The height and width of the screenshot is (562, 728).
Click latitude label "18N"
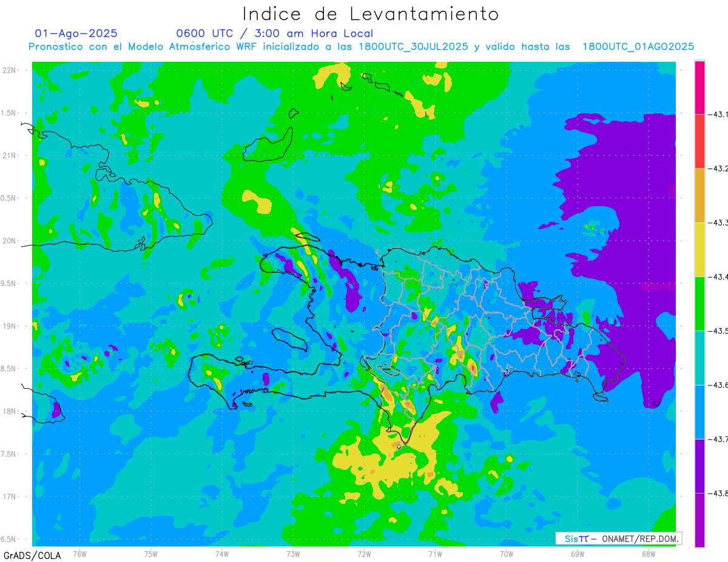pyautogui.click(x=8, y=412)
